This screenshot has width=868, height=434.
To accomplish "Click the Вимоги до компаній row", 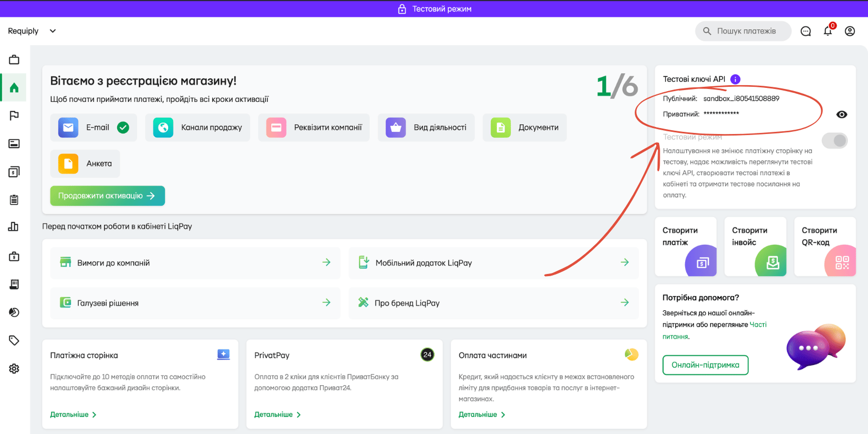I will [195, 263].
